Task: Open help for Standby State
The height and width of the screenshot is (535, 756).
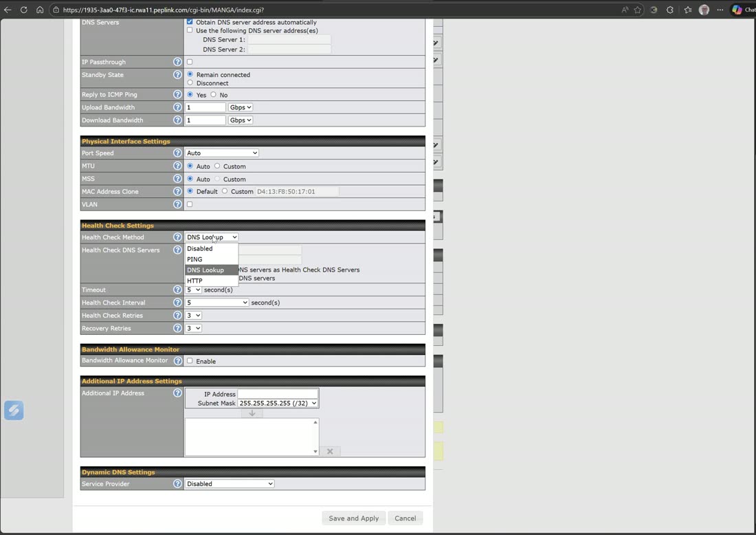Action: pos(177,75)
